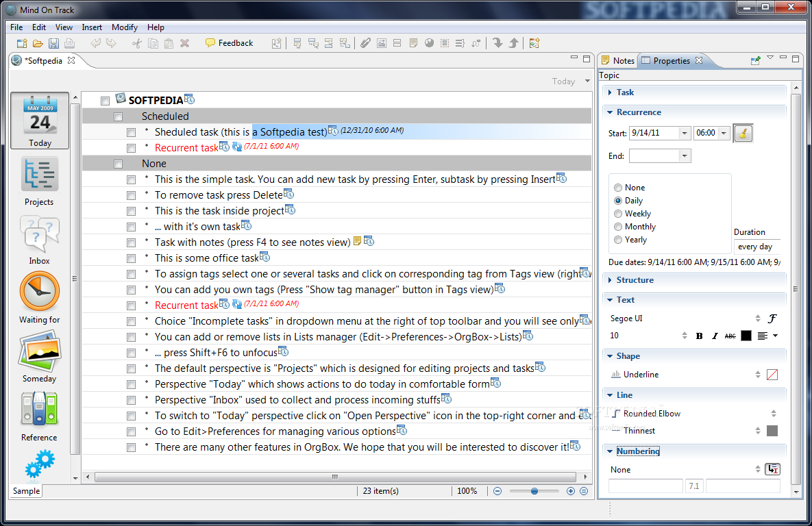Screen dimensions: 812x526
Task: Open the Waiting for perspective
Action: 39,299
